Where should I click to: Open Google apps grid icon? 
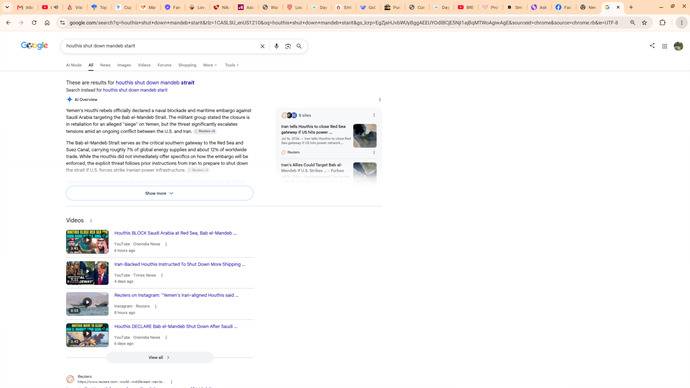click(664, 46)
